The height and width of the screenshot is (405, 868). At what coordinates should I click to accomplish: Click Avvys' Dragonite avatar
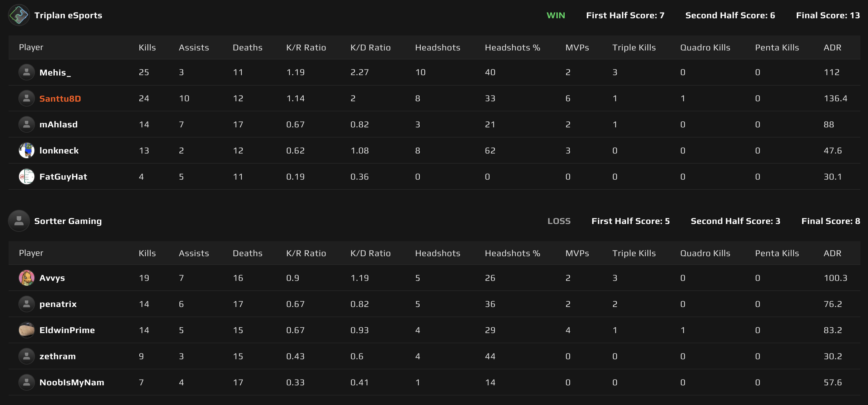[x=26, y=278]
